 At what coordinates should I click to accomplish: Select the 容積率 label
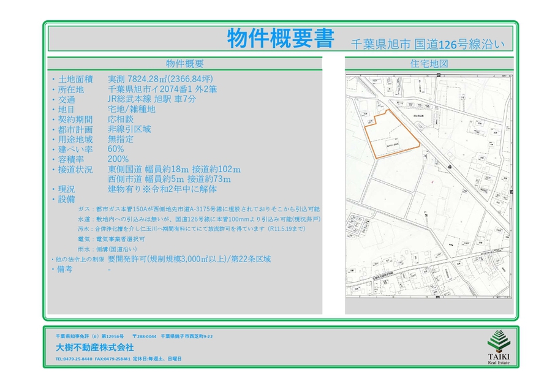(x=71, y=160)
